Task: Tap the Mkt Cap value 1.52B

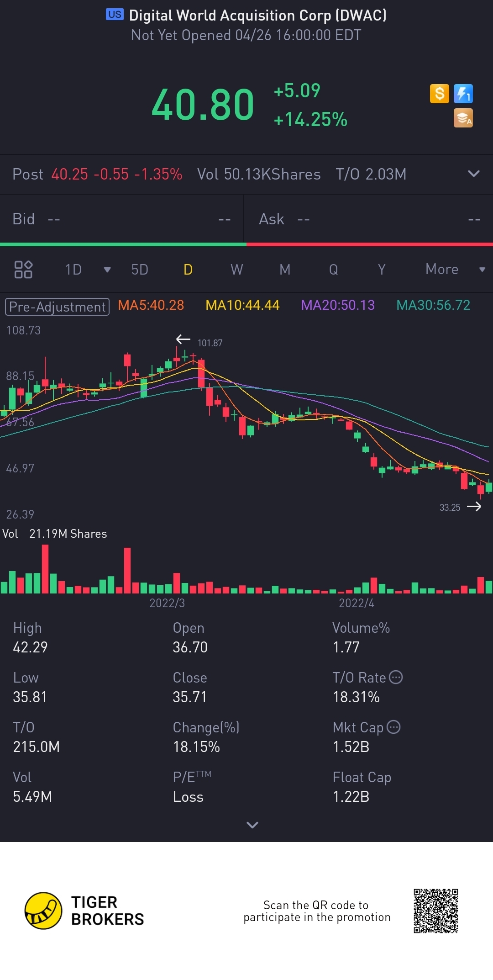Action: pyautogui.click(x=351, y=747)
